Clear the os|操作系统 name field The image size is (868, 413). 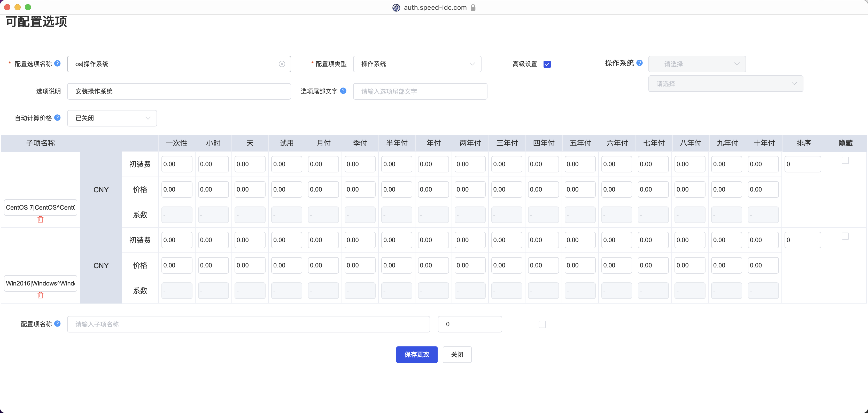coord(282,64)
